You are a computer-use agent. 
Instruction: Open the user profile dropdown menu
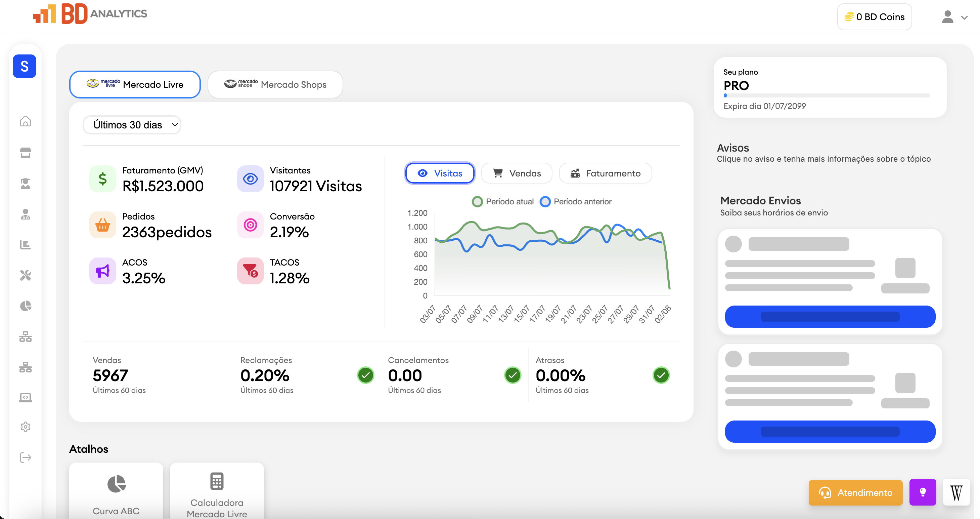pyautogui.click(x=954, y=17)
